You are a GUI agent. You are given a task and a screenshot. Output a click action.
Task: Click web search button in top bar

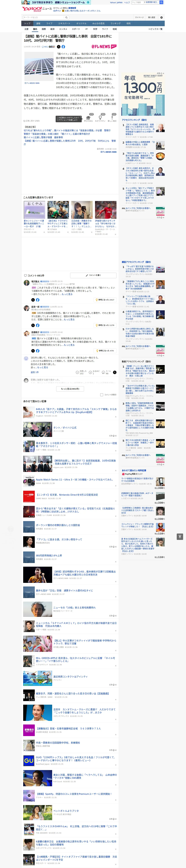point(161,2)
